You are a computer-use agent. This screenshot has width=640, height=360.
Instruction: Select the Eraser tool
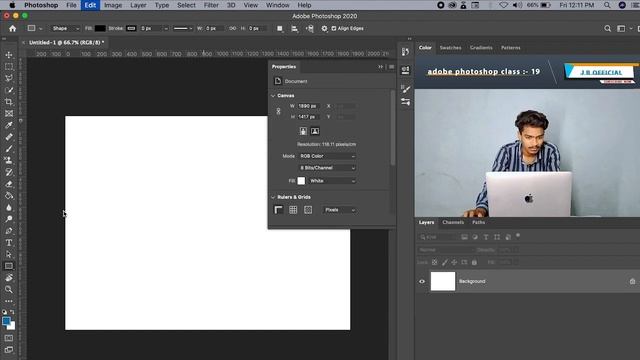(x=9, y=184)
